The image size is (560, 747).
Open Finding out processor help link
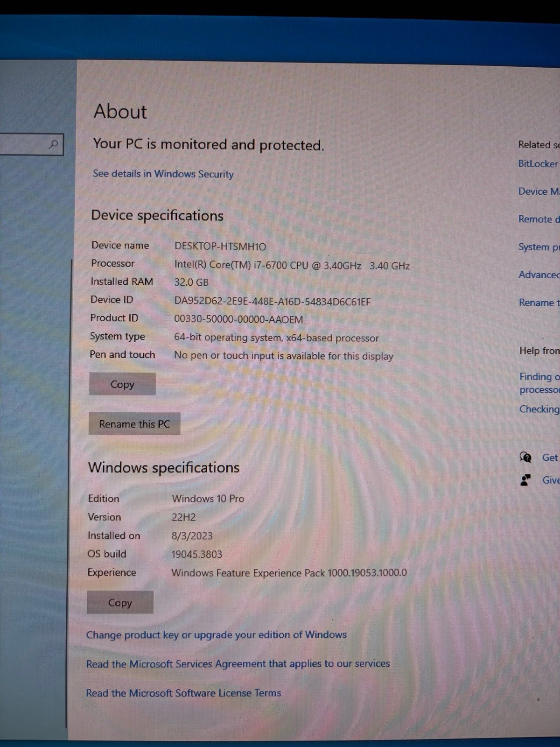(539, 383)
